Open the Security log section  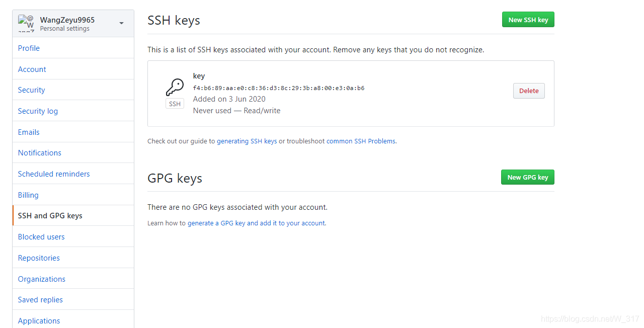pos(38,111)
